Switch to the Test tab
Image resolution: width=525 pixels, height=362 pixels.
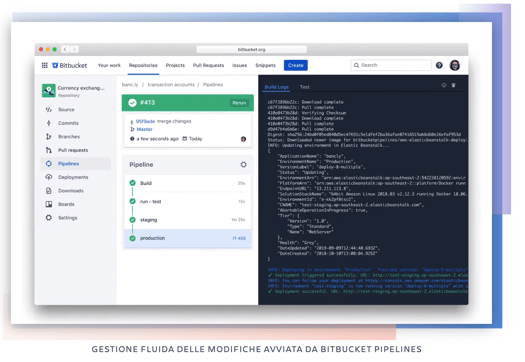coord(305,87)
